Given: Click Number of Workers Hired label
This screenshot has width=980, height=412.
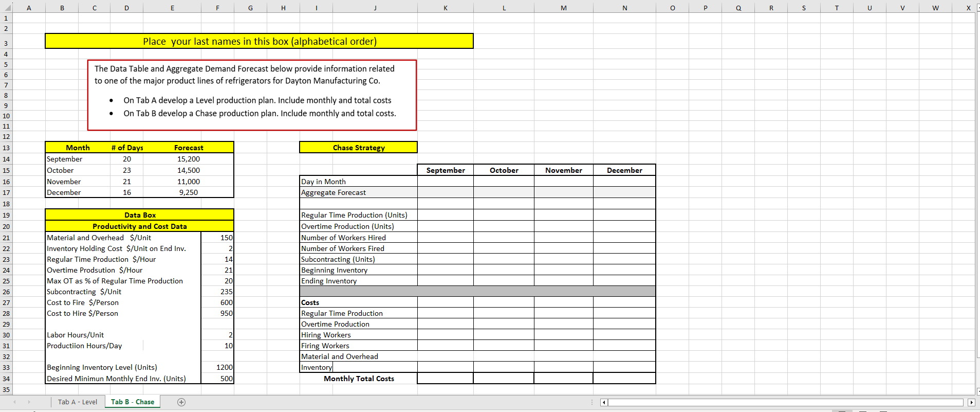Looking at the screenshot, I should click(x=343, y=238).
